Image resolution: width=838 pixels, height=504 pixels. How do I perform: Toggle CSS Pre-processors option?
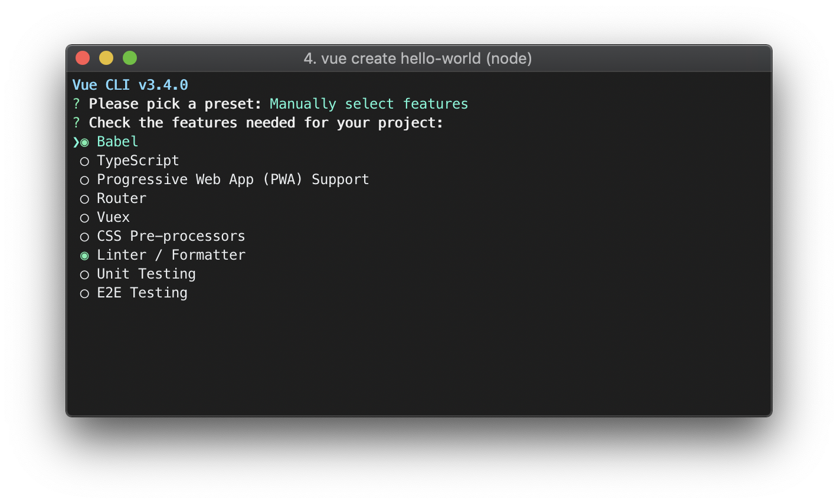point(84,236)
